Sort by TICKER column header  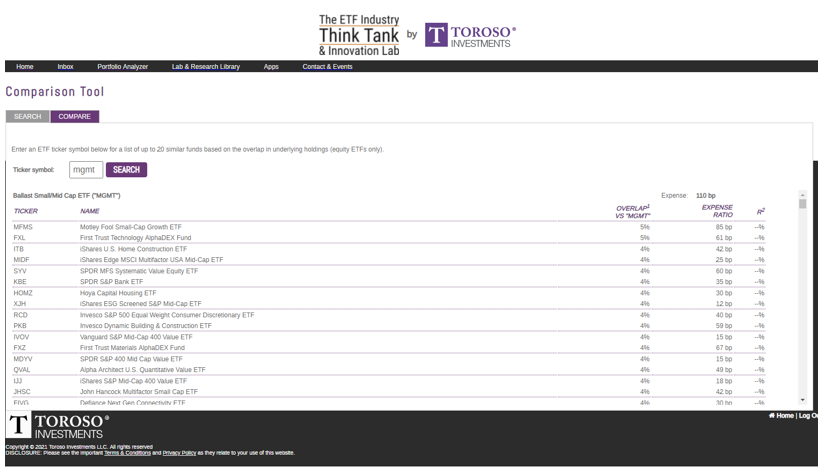(x=26, y=211)
